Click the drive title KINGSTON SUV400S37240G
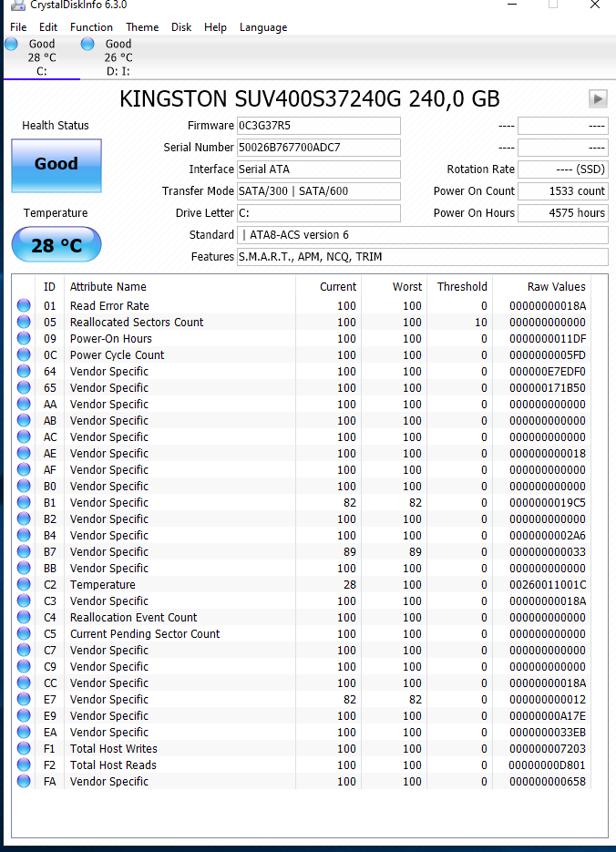This screenshot has width=616, height=852. (310, 99)
